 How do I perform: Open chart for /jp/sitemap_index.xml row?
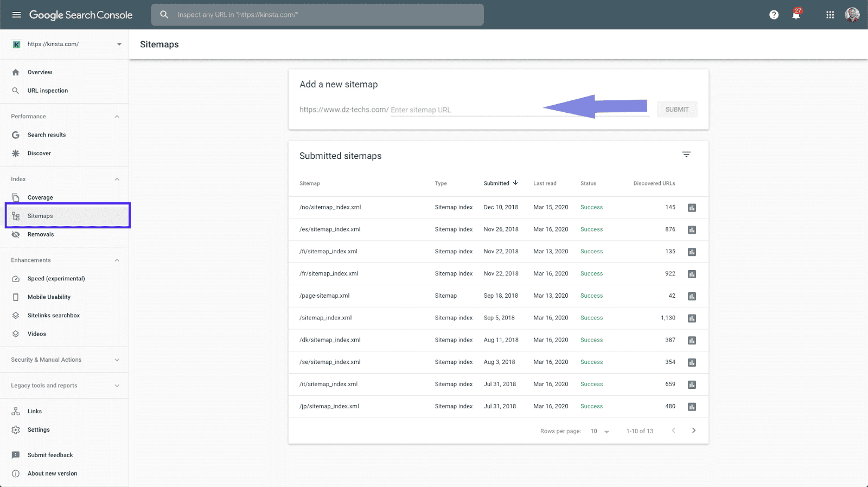click(x=692, y=407)
